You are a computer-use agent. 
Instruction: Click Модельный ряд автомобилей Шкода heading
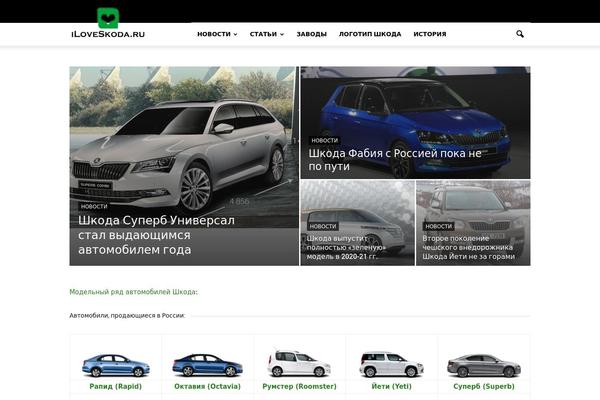tap(134, 292)
